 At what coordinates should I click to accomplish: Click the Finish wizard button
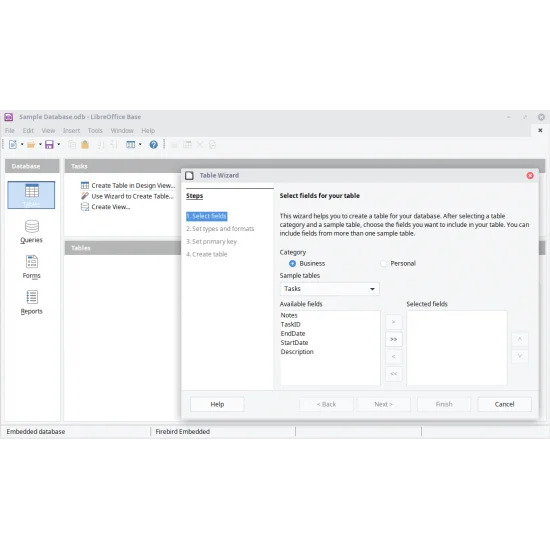[444, 404]
